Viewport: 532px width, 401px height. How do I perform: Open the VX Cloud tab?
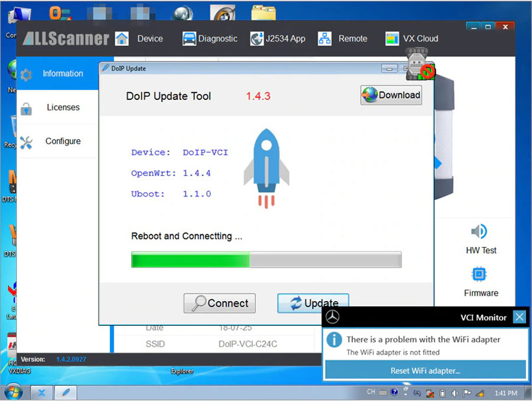420,38
